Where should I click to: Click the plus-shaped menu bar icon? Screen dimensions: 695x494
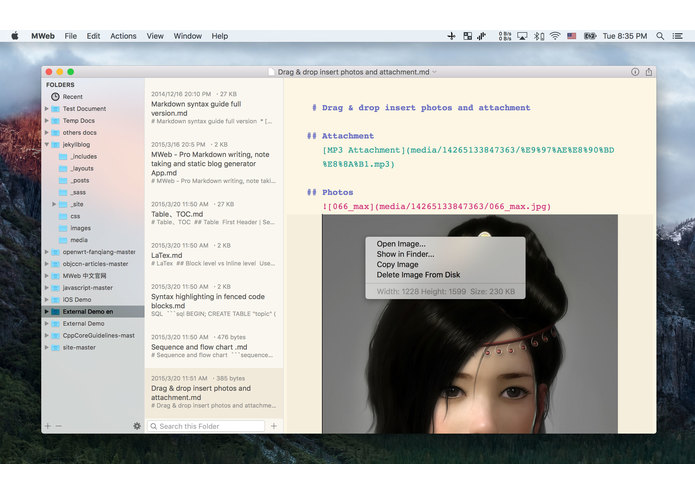click(x=451, y=36)
